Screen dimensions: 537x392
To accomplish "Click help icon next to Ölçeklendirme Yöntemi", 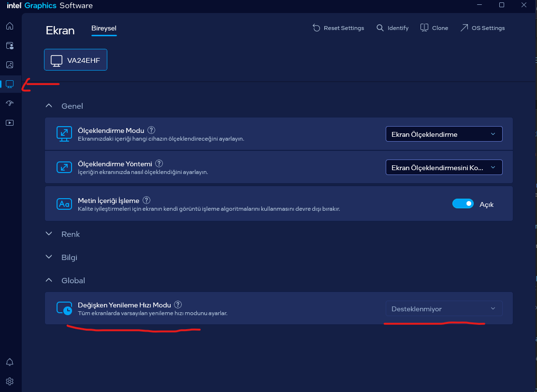I will (x=159, y=163).
